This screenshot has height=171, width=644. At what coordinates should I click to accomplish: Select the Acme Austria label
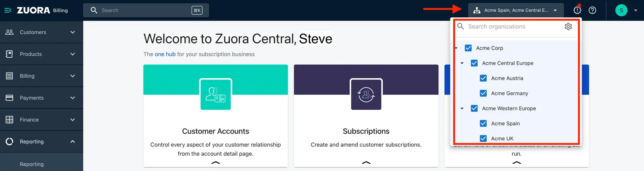(x=507, y=78)
